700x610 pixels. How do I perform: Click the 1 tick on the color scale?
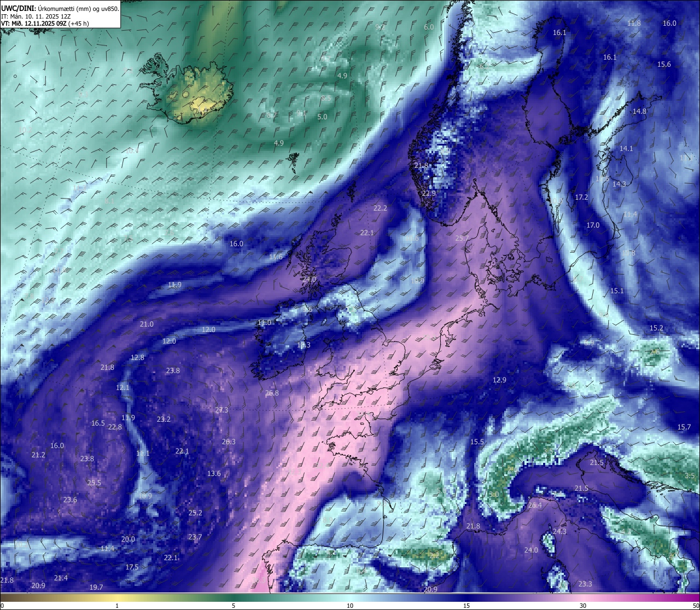point(117,606)
